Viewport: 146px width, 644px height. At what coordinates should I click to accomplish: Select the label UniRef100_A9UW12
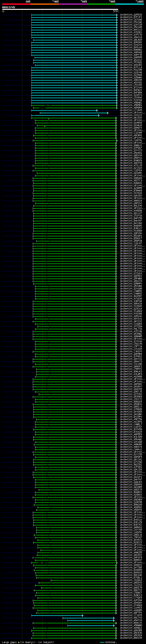[x=131, y=628]
